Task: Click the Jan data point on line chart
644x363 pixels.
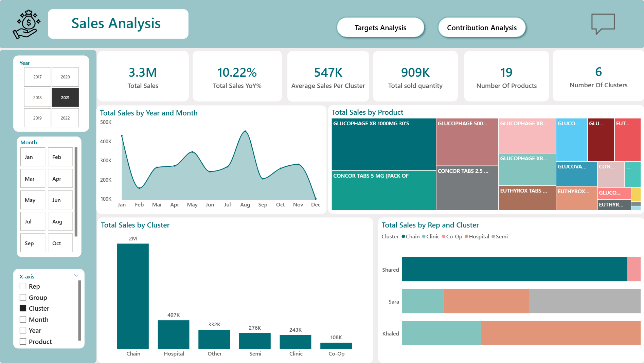Action: point(122,136)
